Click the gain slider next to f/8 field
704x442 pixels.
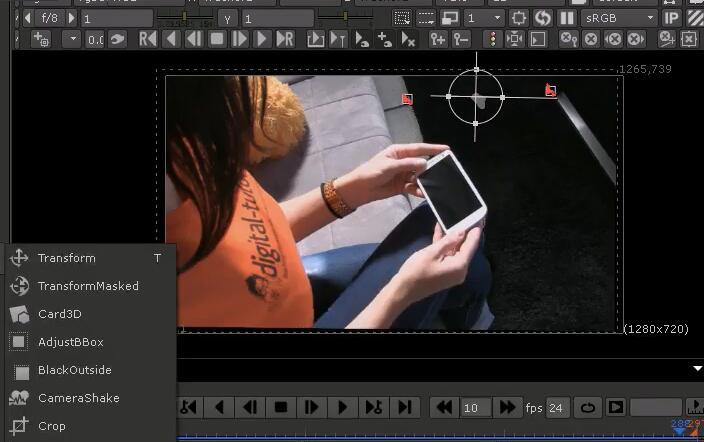point(185,18)
